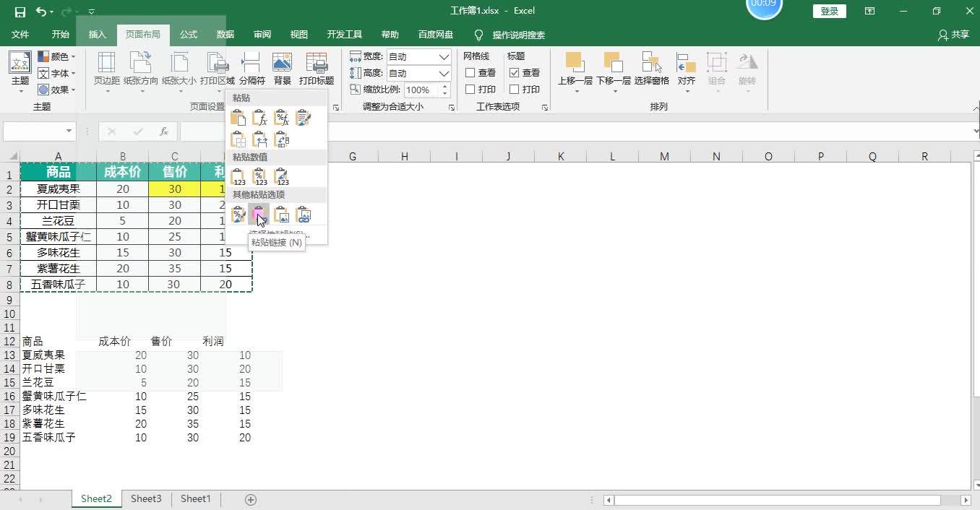The width and height of the screenshot is (980, 510).
Task: Choose the Paste Link icon
Action: pyautogui.click(x=259, y=215)
